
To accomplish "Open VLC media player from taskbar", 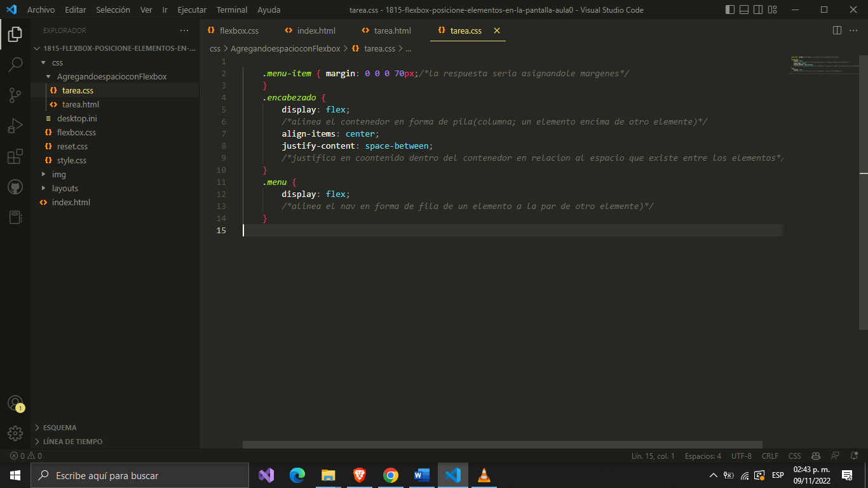I will [484, 475].
